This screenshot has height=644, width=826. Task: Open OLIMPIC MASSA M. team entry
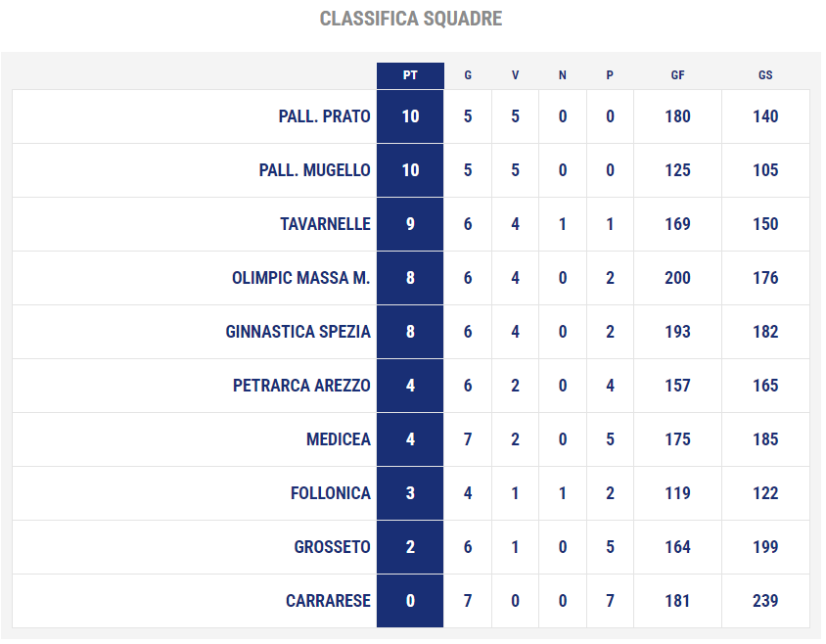tap(300, 278)
